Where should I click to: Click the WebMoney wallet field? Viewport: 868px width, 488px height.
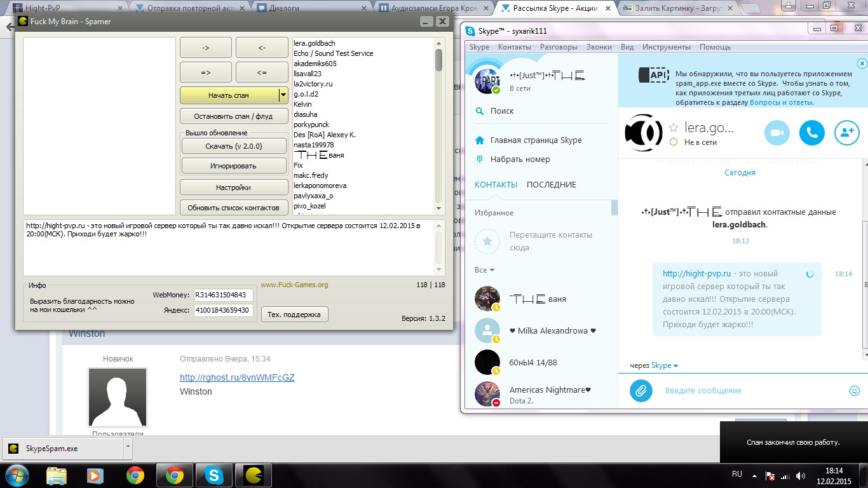(223, 295)
